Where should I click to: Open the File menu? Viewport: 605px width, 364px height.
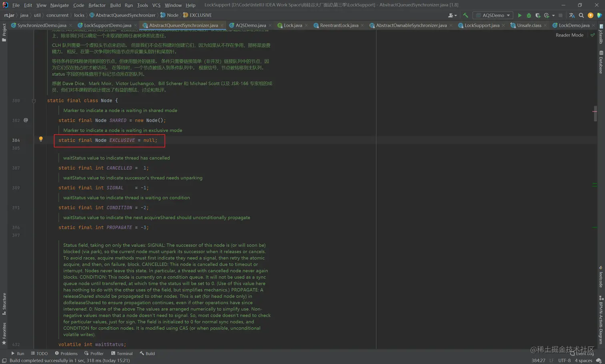click(x=16, y=5)
